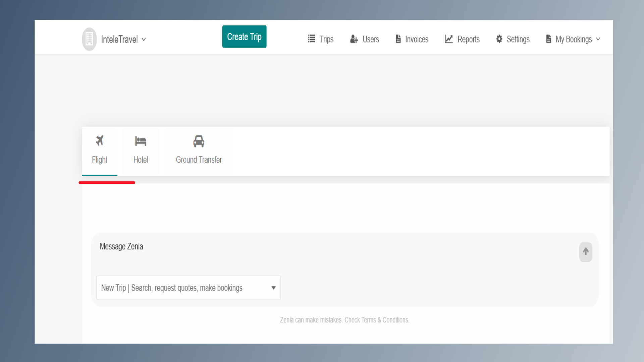Click the Trips list icon
Screen dimensions: 644x362
tap(312, 39)
